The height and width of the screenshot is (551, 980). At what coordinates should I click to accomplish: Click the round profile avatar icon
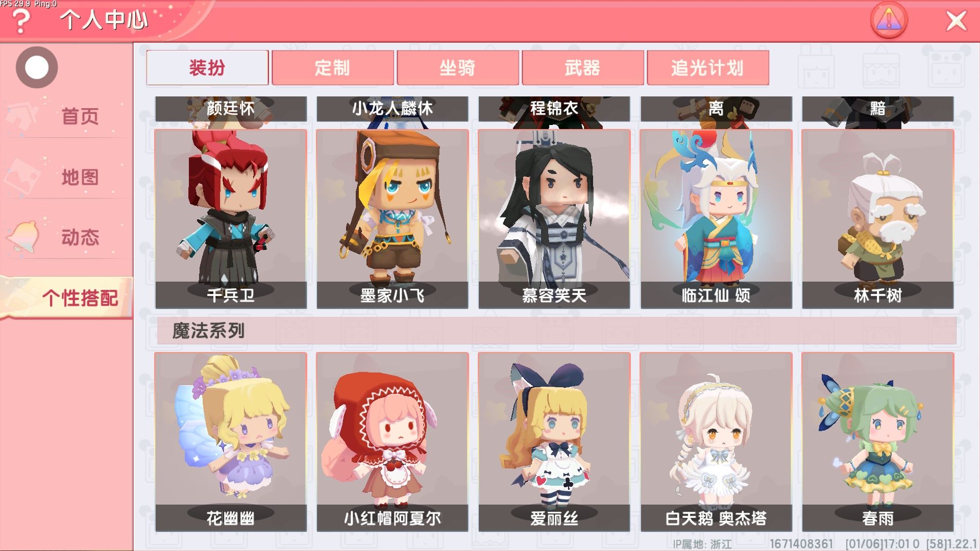pos(37,67)
